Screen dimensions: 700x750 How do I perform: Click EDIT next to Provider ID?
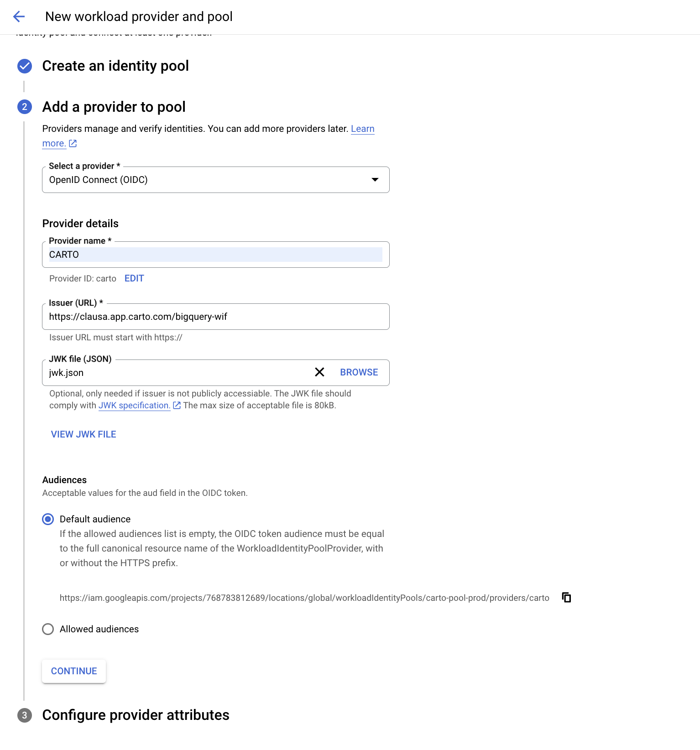134,278
